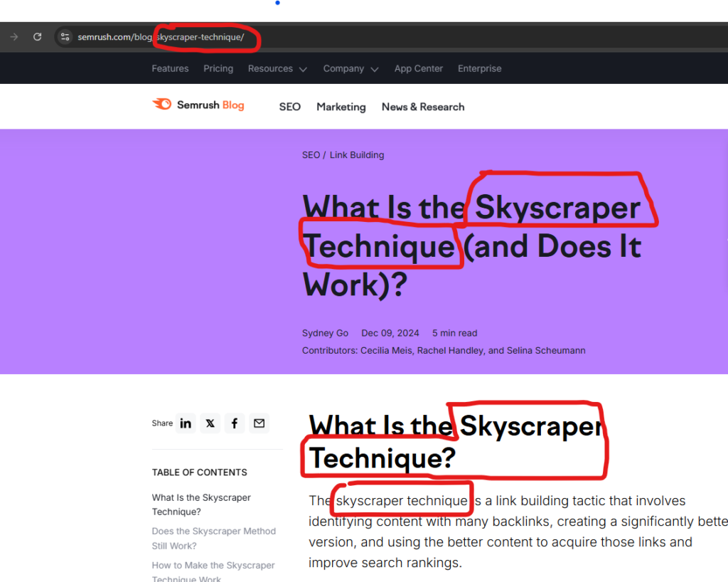Select SEO blog category
The width and height of the screenshot is (728, 582).
tap(290, 107)
